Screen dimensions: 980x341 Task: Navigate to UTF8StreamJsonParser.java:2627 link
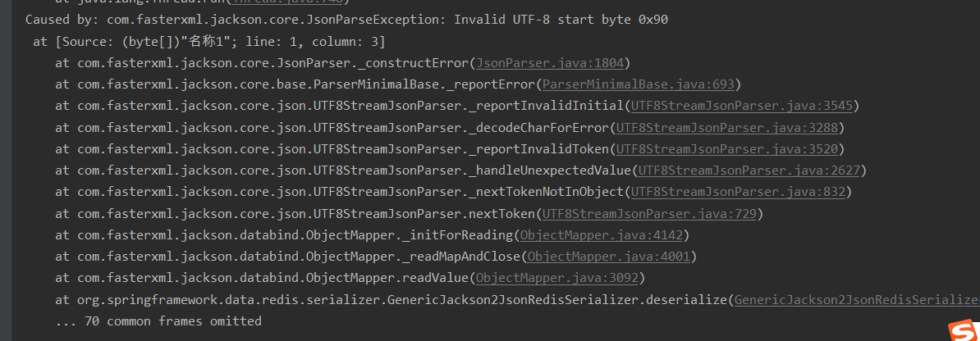tap(749, 170)
